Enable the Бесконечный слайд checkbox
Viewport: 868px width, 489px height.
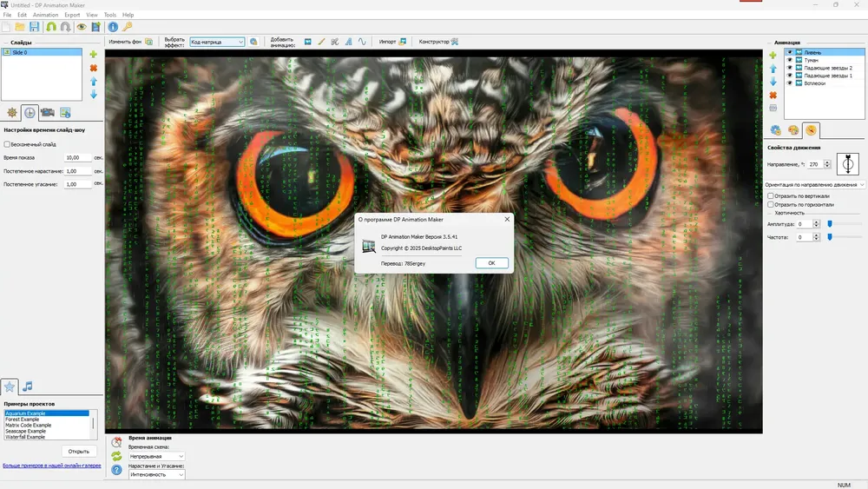[x=7, y=144]
